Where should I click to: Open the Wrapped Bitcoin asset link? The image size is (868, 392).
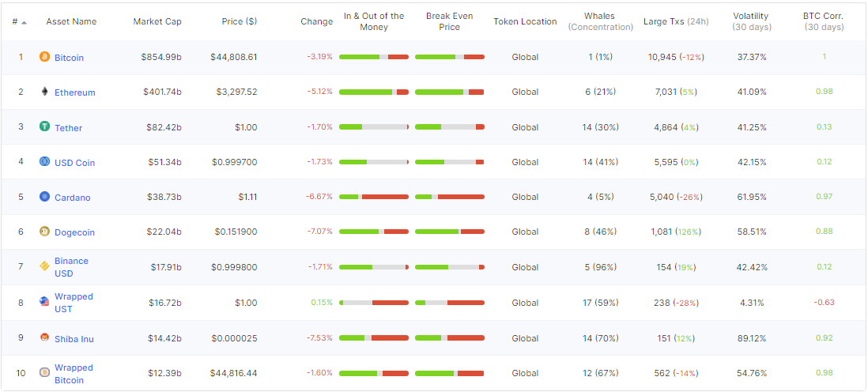74,374
